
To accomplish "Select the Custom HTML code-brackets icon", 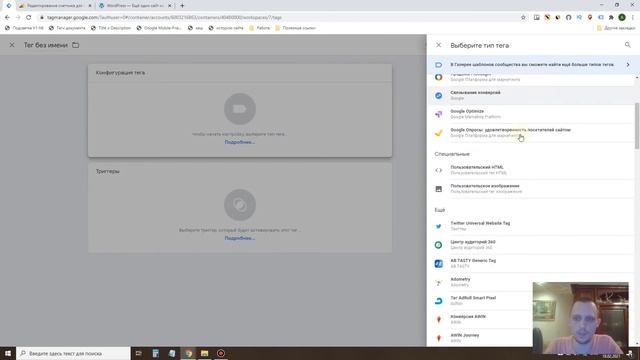I will 438,170.
